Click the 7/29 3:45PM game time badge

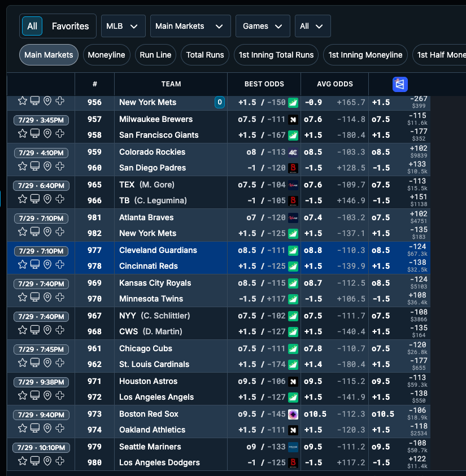[41, 120]
